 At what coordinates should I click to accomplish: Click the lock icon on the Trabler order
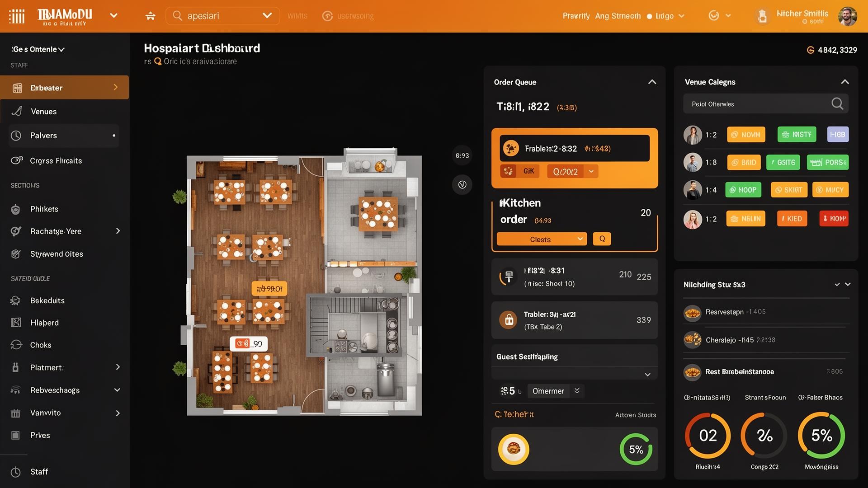click(509, 320)
